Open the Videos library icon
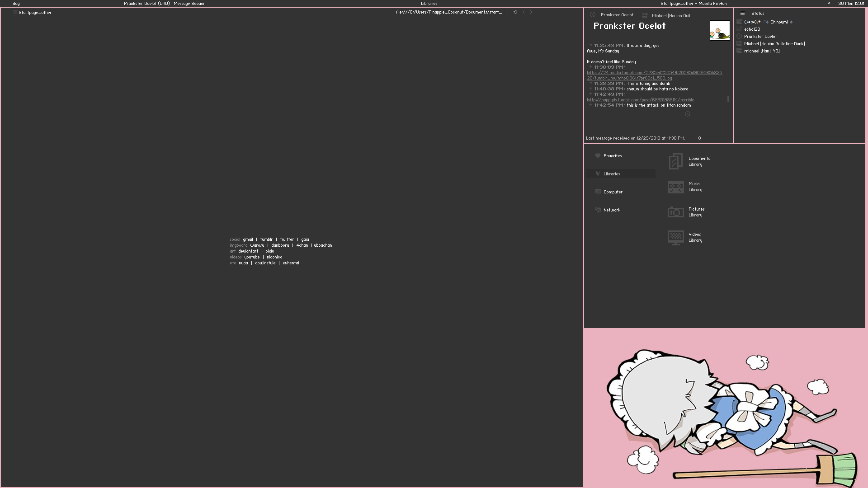This screenshot has height=488, width=868. click(675, 238)
